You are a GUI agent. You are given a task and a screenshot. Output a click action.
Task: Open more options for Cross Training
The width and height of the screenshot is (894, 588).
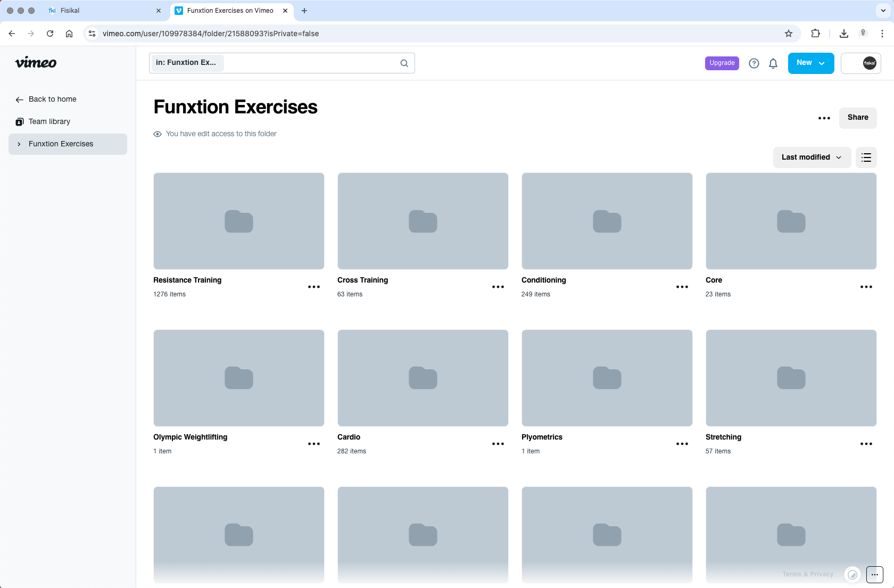[498, 287]
